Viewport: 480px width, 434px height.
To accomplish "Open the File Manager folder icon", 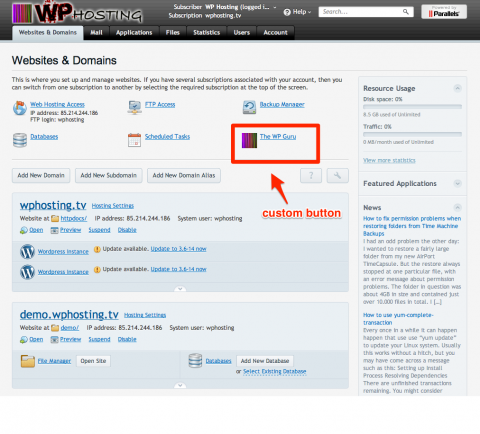I will coord(28,361).
